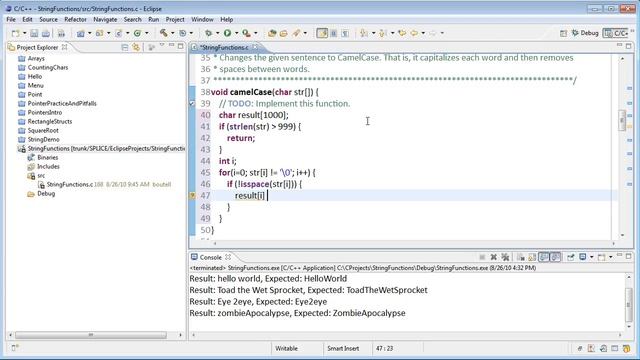Open the Refactor menu

pyautogui.click(x=75, y=19)
